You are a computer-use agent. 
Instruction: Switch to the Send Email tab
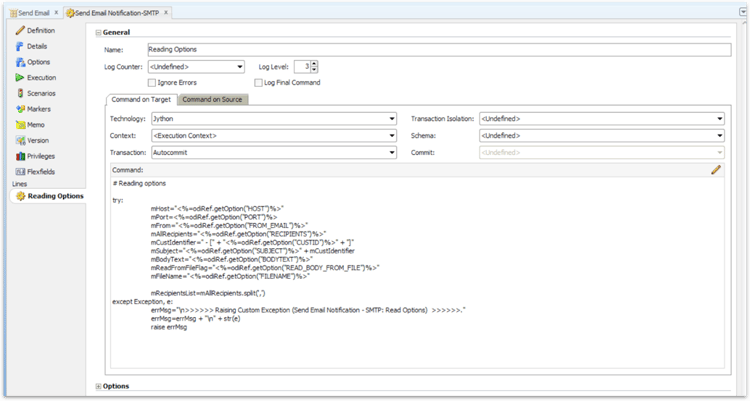(32, 11)
